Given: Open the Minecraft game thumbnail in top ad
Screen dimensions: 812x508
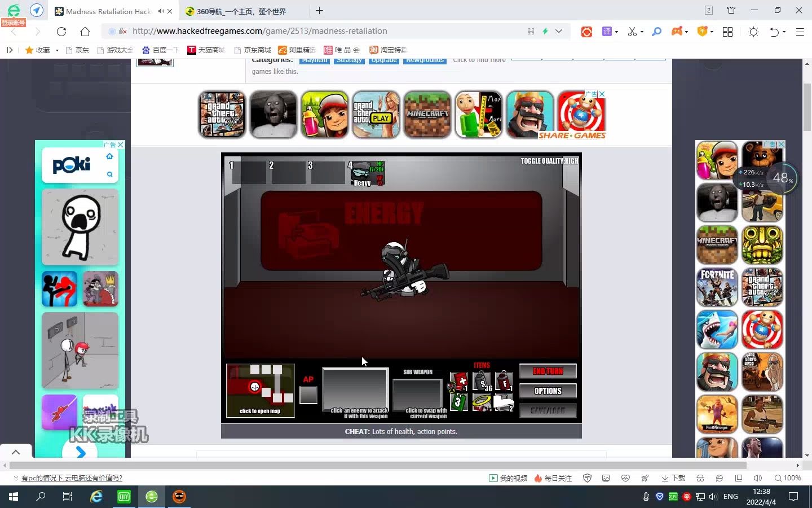Looking at the screenshot, I should (427, 115).
